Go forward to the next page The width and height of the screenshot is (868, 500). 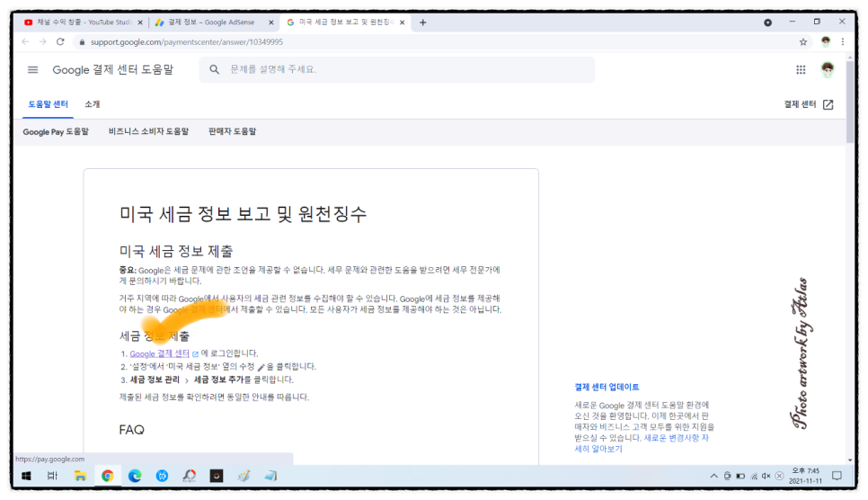pos(42,42)
